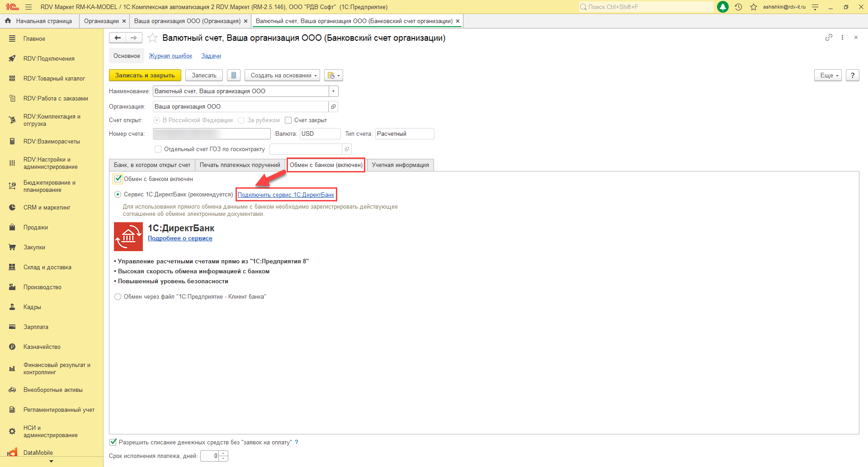Click the Записать button

click(204, 75)
